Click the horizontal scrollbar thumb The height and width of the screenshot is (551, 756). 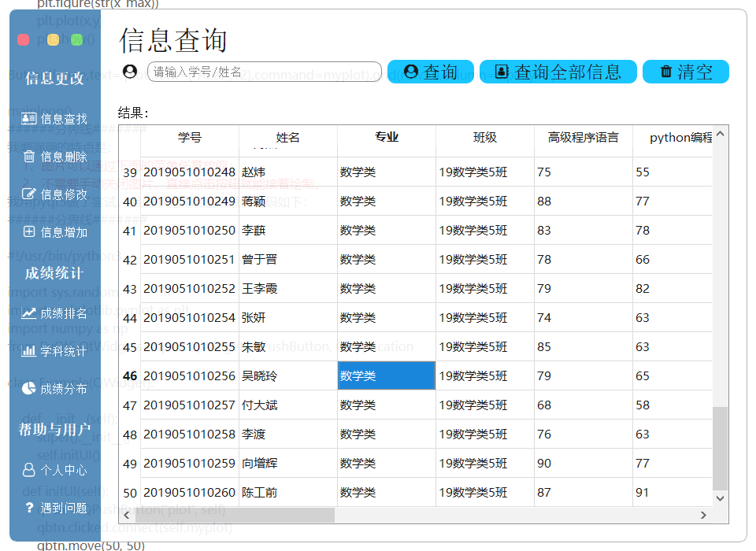click(235, 516)
